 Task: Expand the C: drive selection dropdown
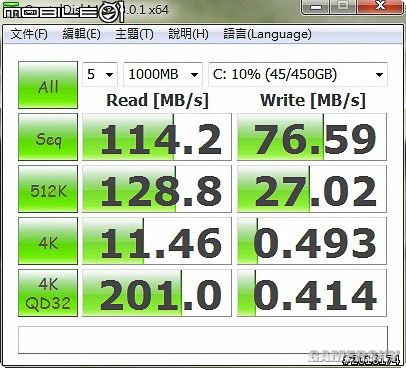298,74
